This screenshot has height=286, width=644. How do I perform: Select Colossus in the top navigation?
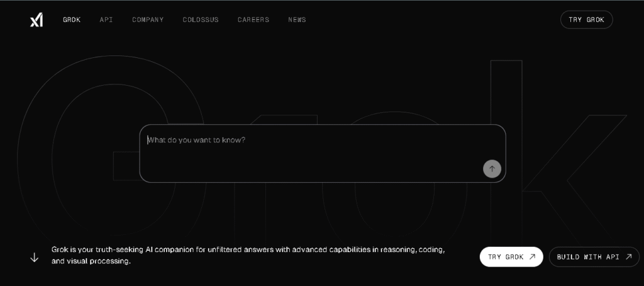pos(201,20)
